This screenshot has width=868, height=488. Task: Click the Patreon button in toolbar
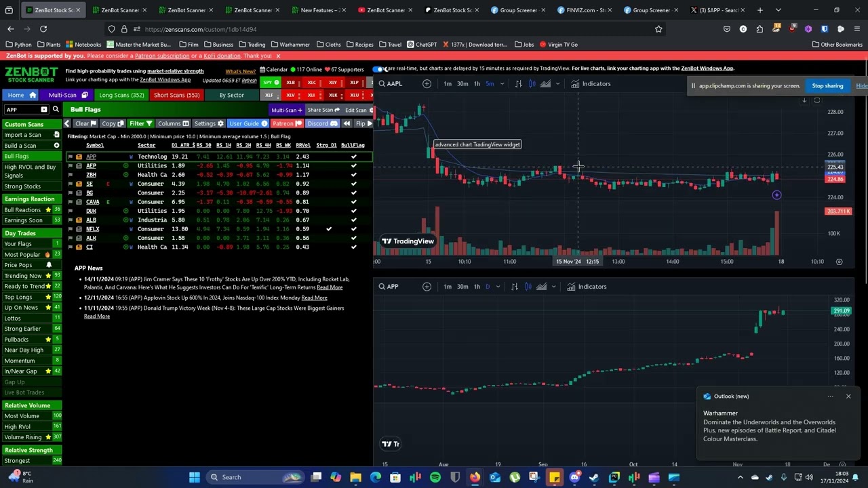(x=287, y=123)
